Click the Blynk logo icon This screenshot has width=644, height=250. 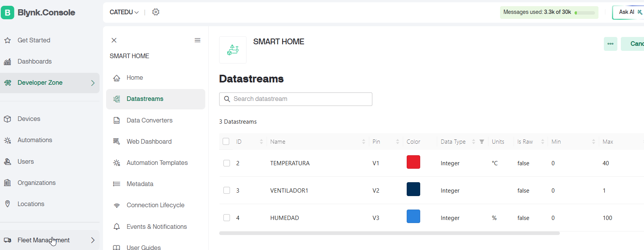click(x=7, y=13)
